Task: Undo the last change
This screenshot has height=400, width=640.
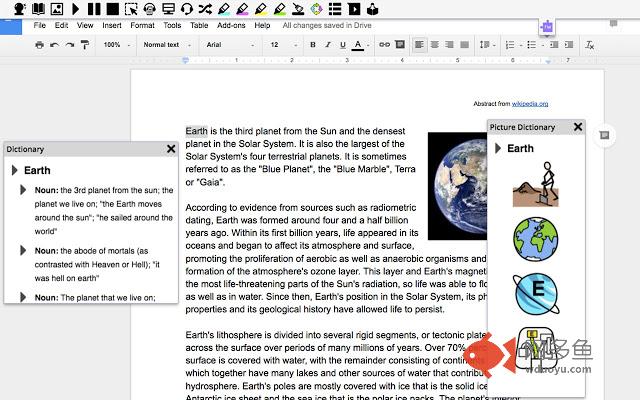Action: (54, 45)
